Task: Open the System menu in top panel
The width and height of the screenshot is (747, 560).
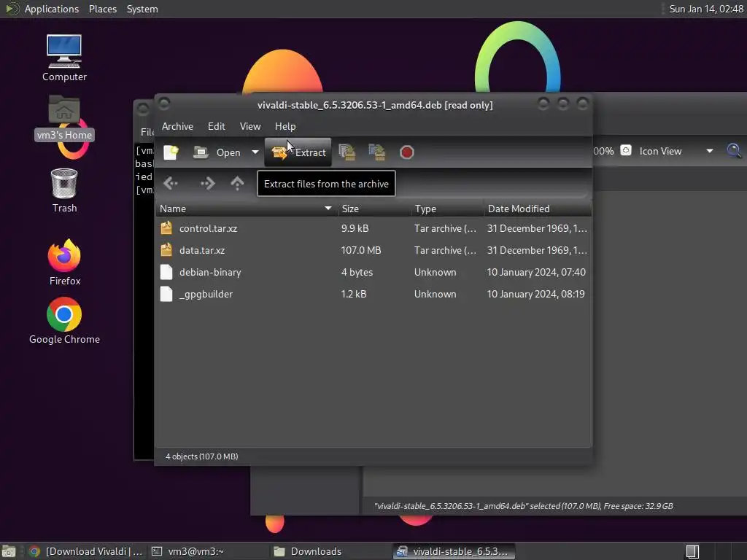Action: (x=142, y=9)
